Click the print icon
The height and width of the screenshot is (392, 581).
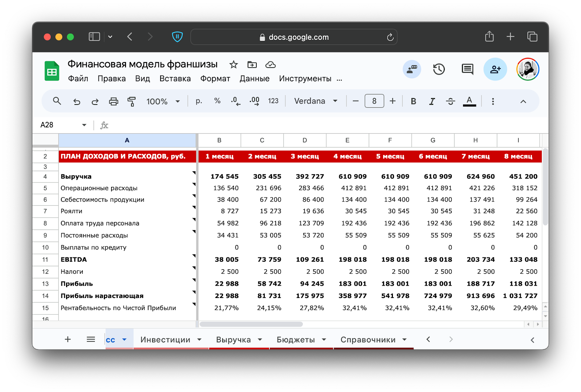114,101
